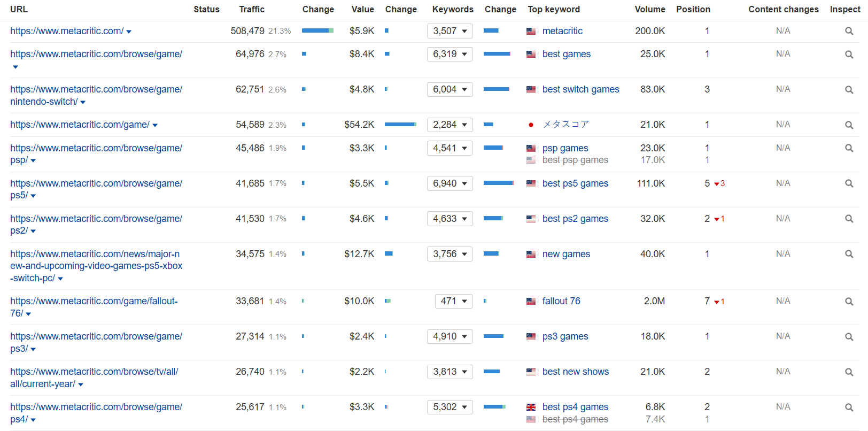Sort by the Value column header
Viewport: 868px width, 431px height.
362,9
